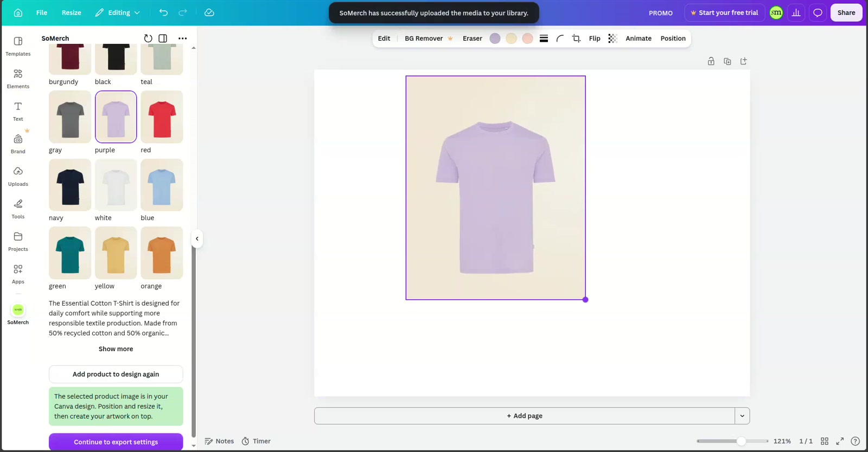The height and width of the screenshot is (452, 868).
Task: Open the File menu
Action: (42, 12)
